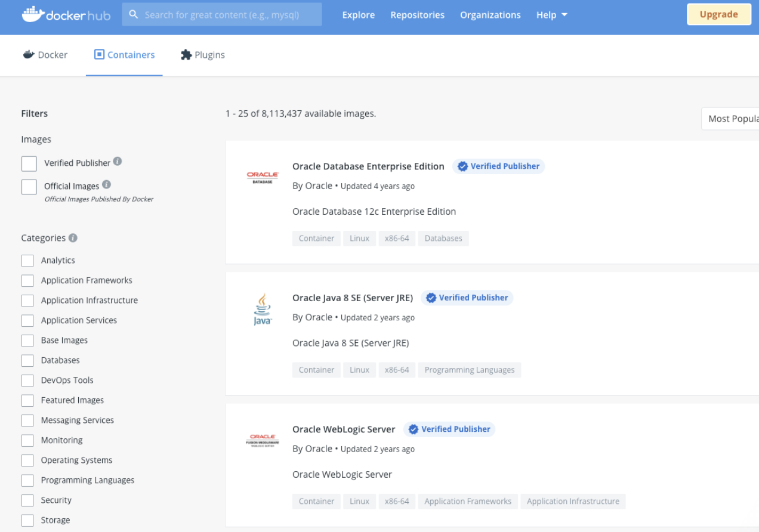This screenshot has height=532, width=759.
Task: Click info icon next to Verified Publisher filter
Action: [118, 162]
